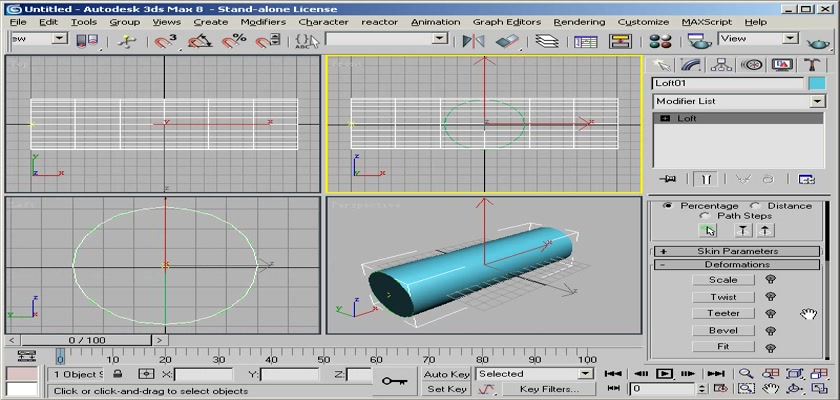Screen dimensions: 840x400
Task: Open the Modifiers menu
Action: pyautogui.click(x=263, y=22)
